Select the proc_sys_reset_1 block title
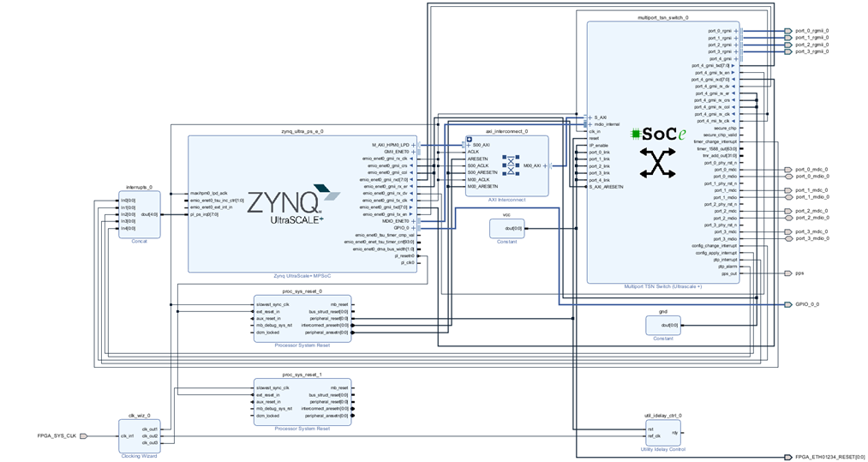This screenshot has width=868, height=462. [x=302, y=375]
